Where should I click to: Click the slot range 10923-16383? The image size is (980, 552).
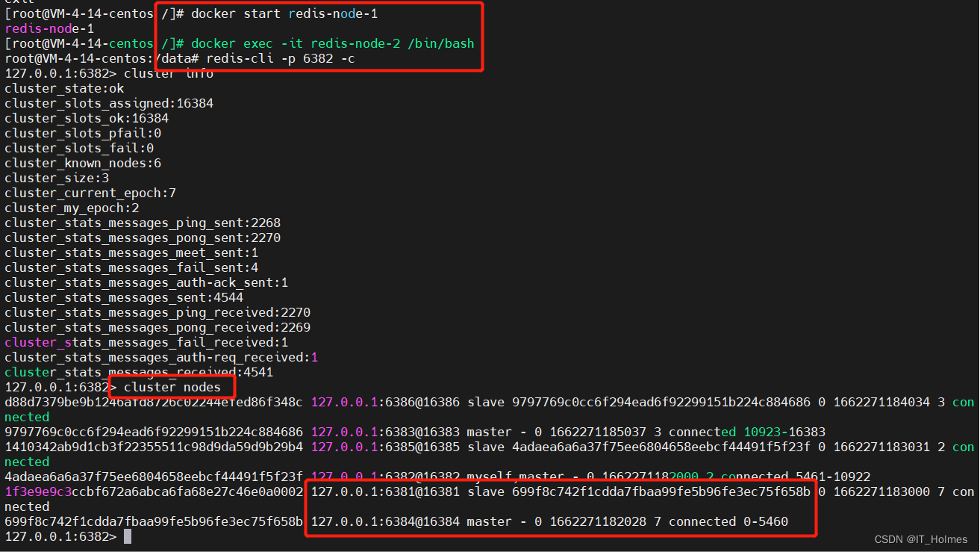(784, 432)
